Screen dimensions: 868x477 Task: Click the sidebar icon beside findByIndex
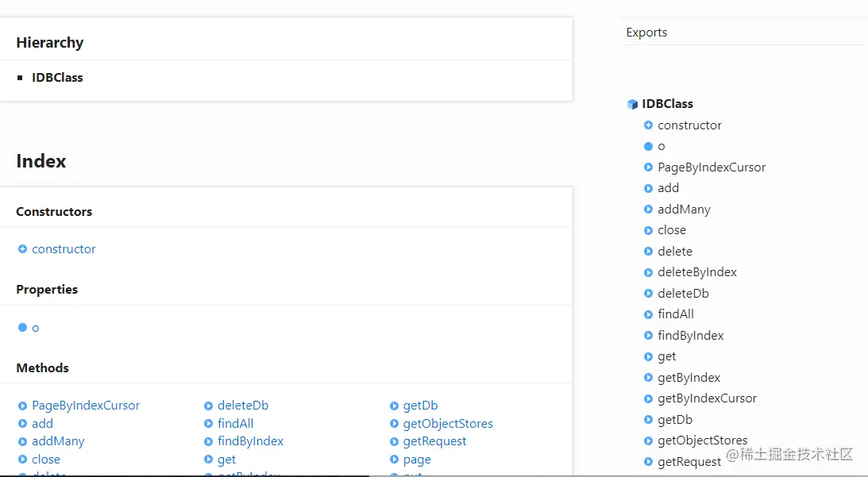[x=648, y=336]
